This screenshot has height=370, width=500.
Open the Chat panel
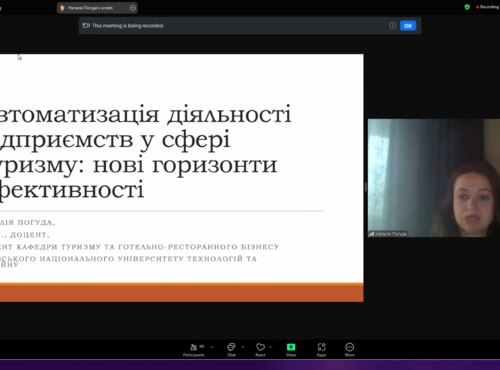click(x=231, y=350)
